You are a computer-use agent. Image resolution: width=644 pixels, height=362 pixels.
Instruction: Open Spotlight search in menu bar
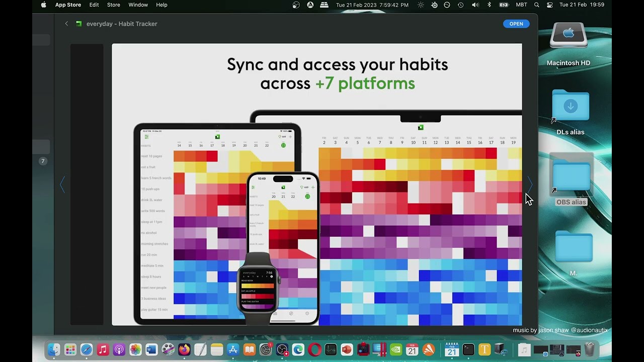pos(537,5)
